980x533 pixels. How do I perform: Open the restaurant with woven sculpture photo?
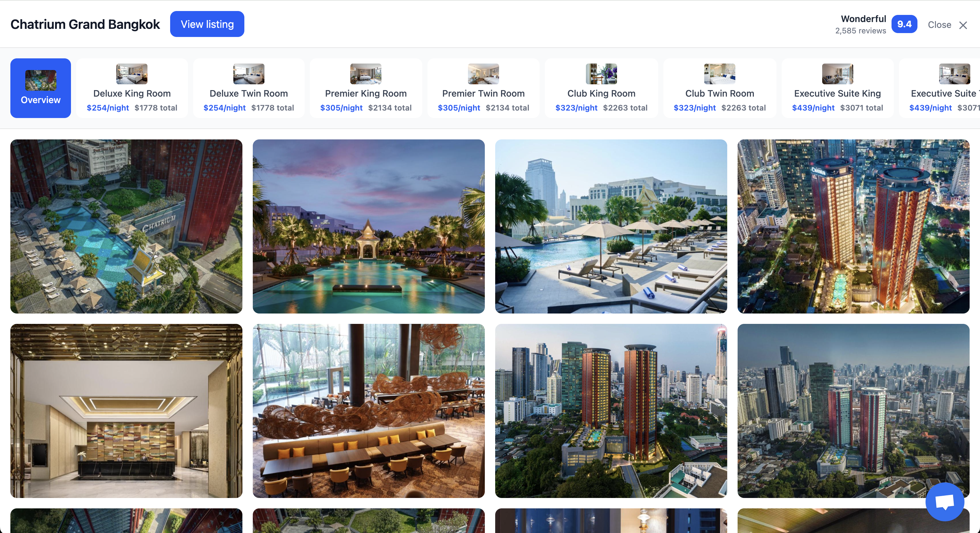coord(369,411)
